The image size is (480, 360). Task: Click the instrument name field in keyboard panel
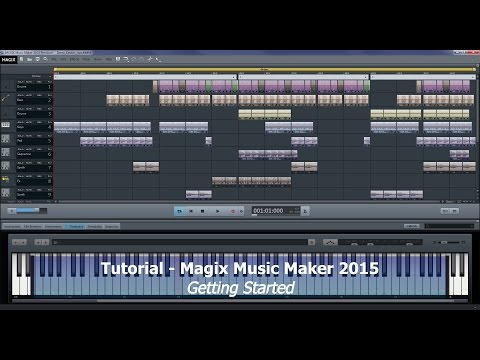[180, 242]
